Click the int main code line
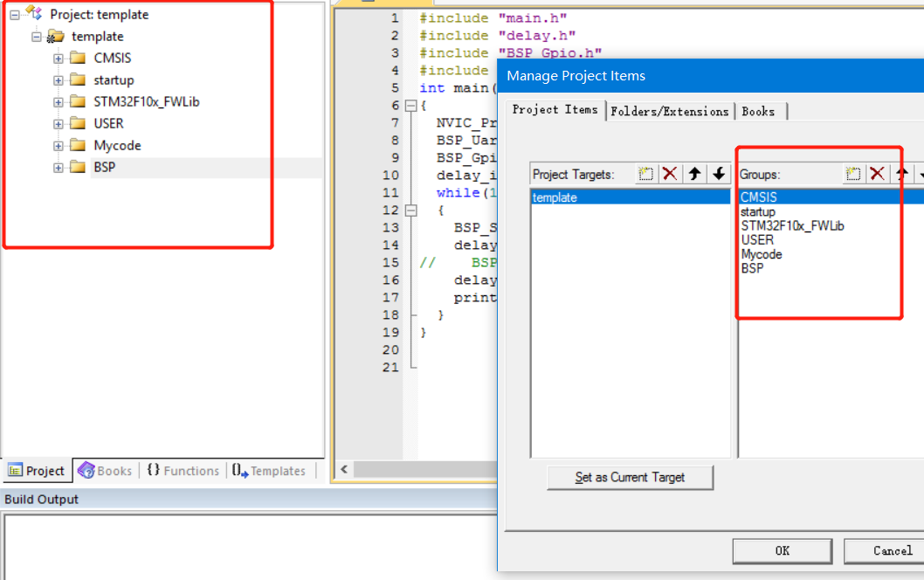Screen dimensions: 924x580 click(458, 88)
